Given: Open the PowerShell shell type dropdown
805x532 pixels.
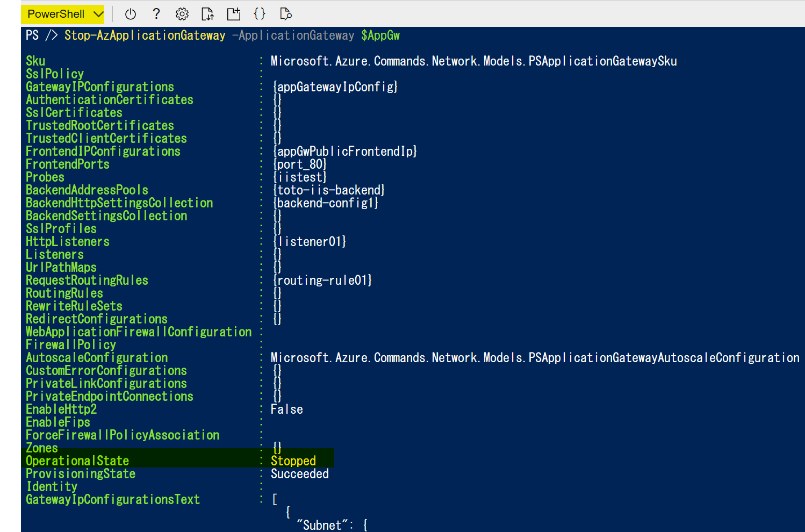Looking at the screenshot, I should coord(63,14).
